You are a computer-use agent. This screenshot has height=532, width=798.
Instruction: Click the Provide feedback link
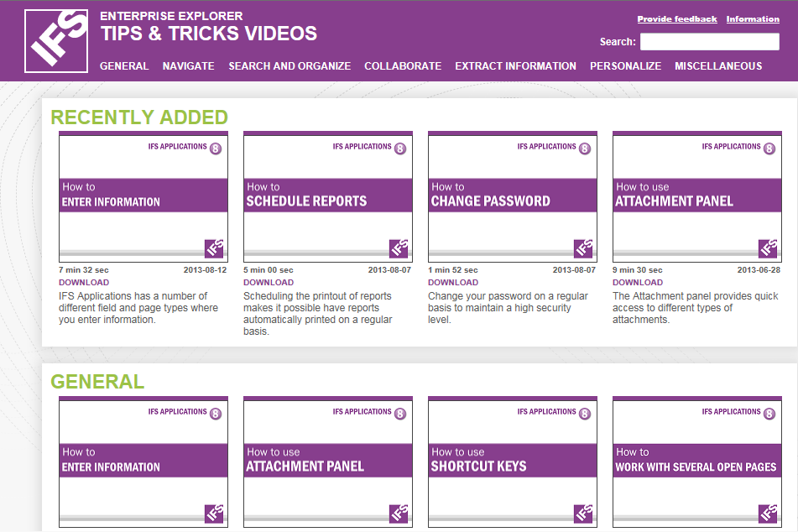click(676, 19)
